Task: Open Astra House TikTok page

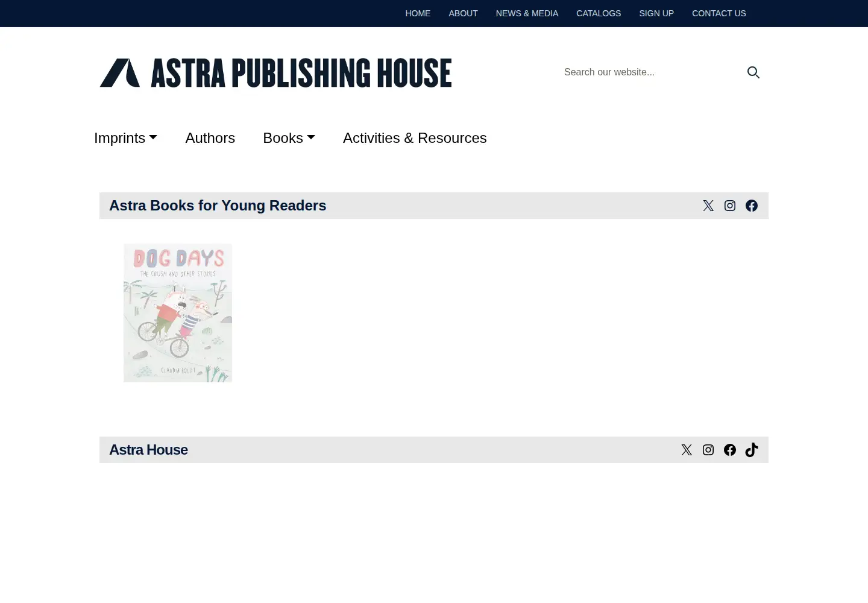Action: 752,450
